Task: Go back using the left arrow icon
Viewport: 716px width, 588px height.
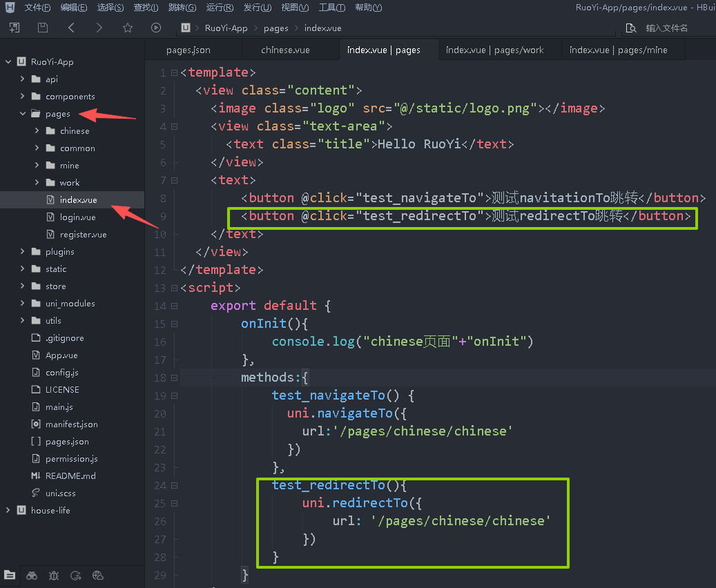Action: tap(71, 28)
